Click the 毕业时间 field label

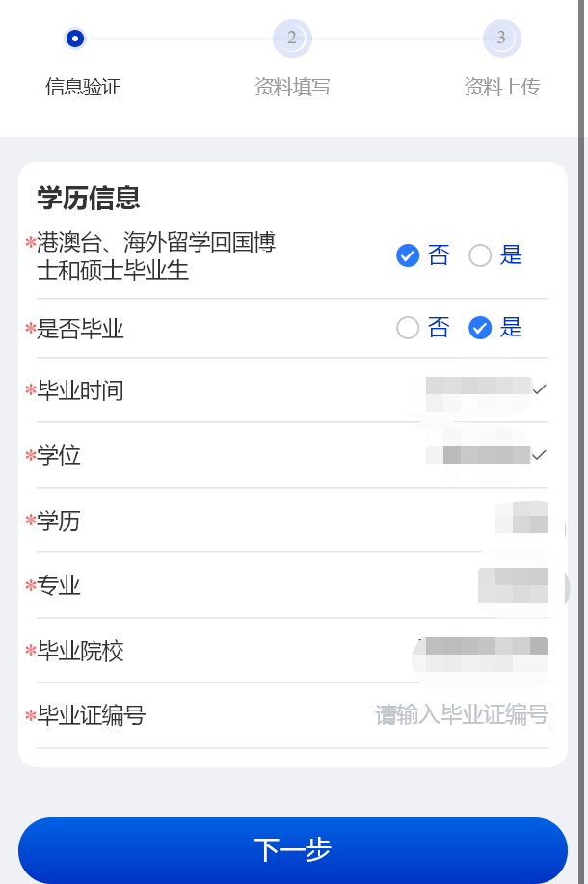[x=81, y=390]
